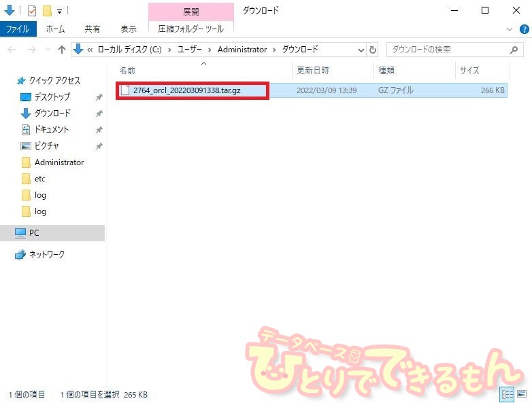This screenshot has height=403, width=532.
Task: Open the recent locations dropdown arrow
Action: (x=48, y=50)
